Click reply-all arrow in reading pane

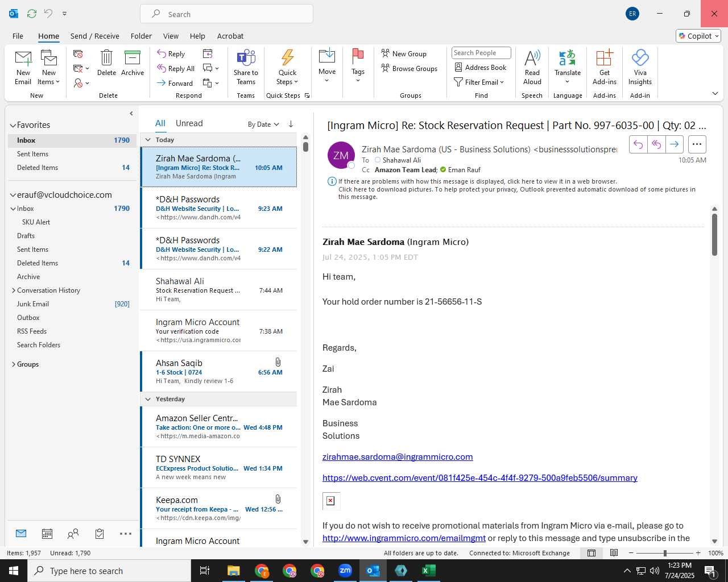(656, 144)
